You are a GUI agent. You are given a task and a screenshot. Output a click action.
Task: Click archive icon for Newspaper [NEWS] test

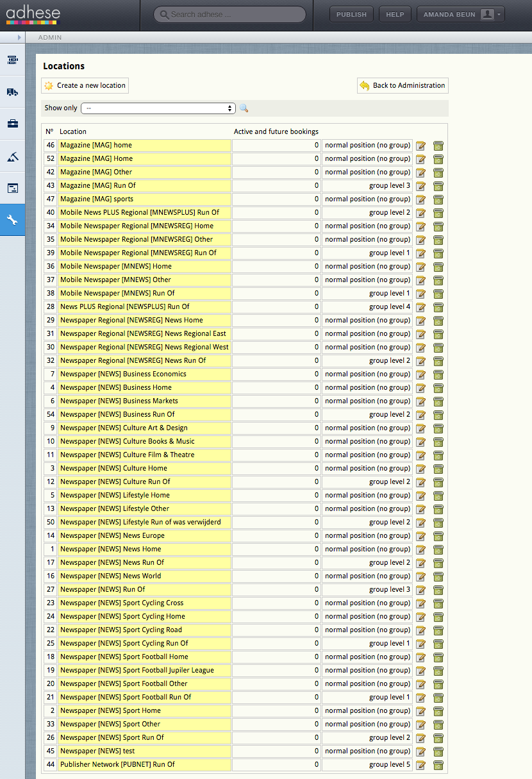pos(438,751)
